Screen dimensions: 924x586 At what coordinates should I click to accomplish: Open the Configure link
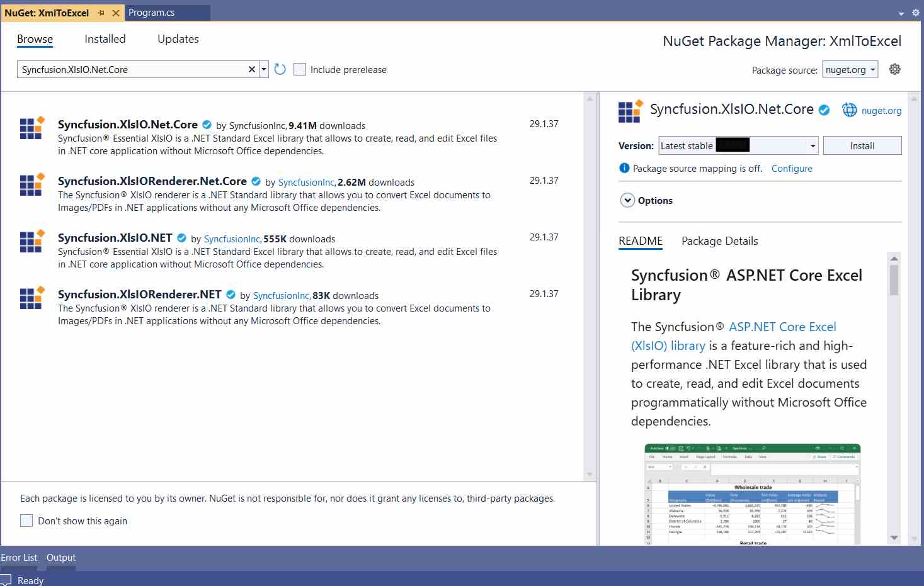(791, 169)
